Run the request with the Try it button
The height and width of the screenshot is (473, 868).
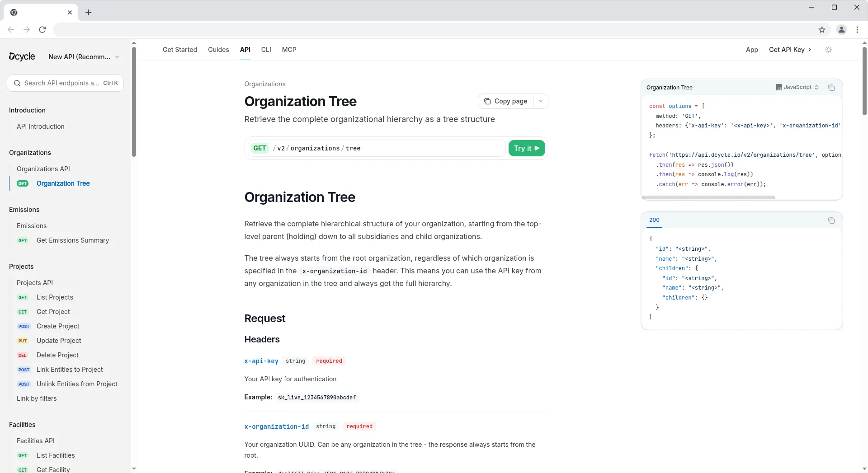527,148
